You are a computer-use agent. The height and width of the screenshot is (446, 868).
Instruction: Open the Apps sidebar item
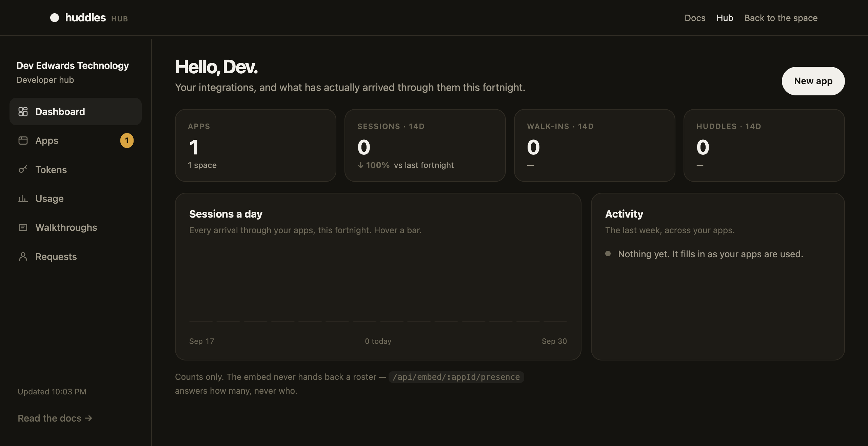76,141
